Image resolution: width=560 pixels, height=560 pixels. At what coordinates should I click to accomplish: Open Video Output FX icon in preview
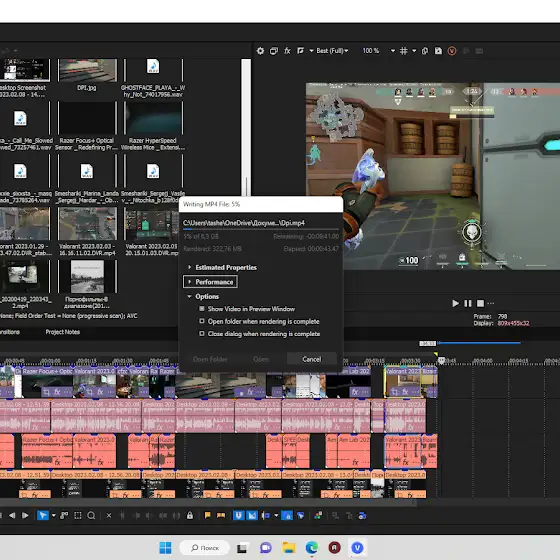click(287, 51)
